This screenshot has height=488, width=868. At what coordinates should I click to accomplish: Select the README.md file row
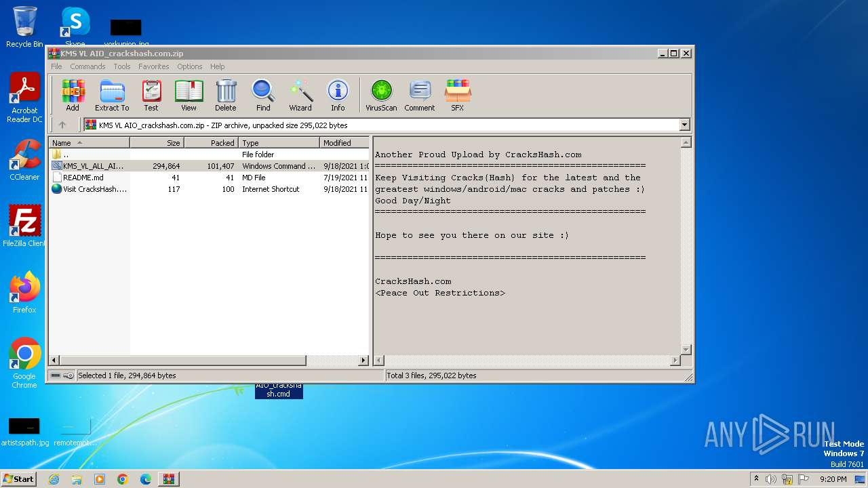[210, 178]
